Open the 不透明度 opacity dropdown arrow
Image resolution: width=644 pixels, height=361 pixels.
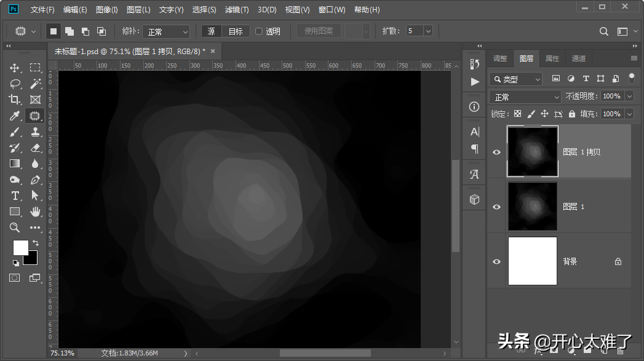629,97
